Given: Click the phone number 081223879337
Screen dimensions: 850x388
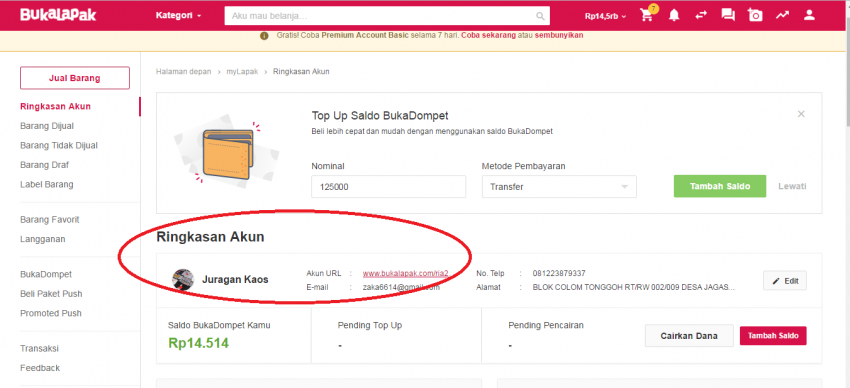Looking at the screenshot, I should 559,274.
